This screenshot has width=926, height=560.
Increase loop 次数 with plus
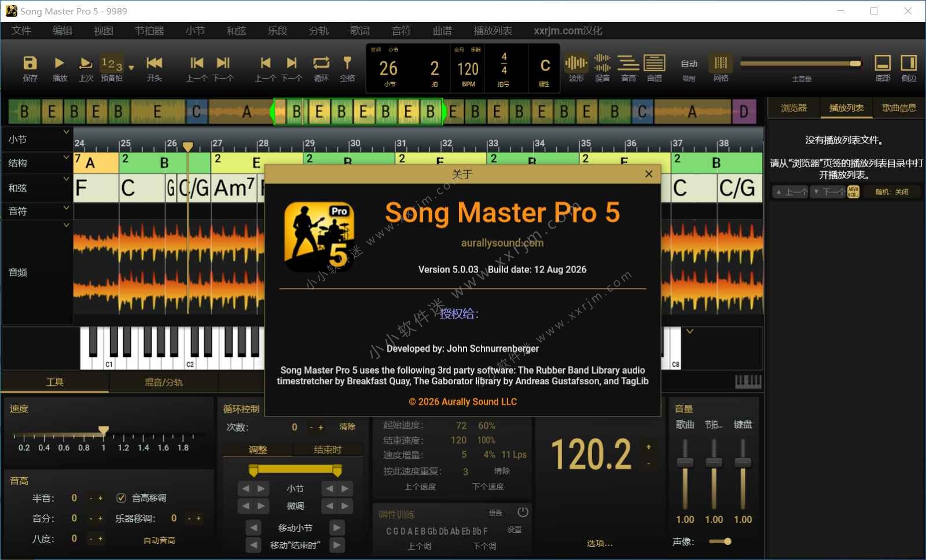tap(321, 427)
